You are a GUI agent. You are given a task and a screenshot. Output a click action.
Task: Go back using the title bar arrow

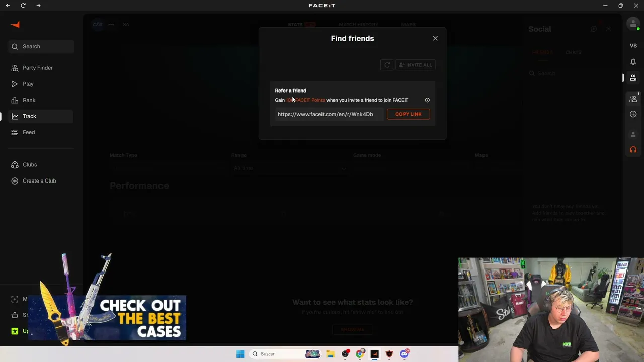tap(8, 5)
